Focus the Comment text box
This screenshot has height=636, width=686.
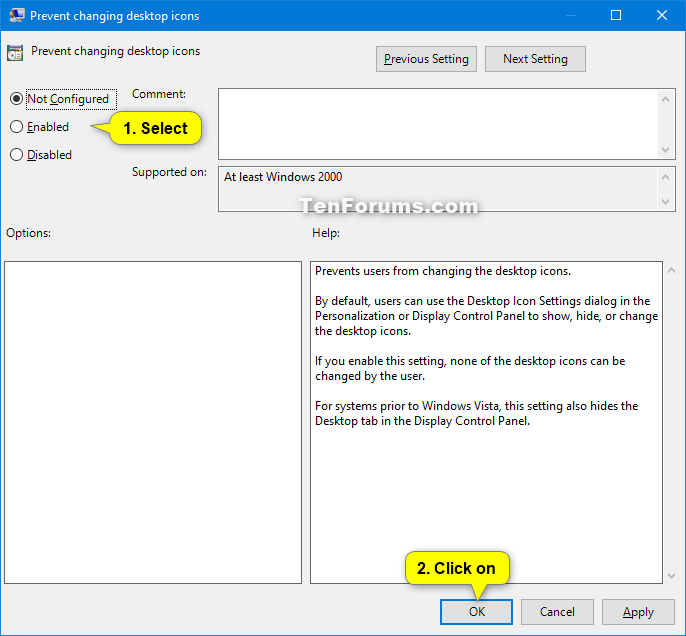point(438,123)
